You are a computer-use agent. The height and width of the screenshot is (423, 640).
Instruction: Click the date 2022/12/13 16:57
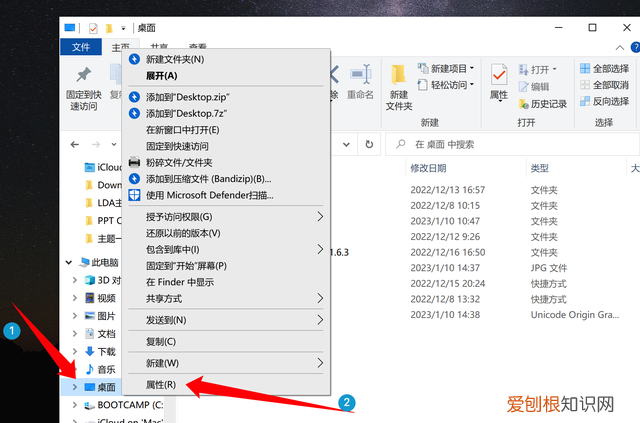(x=448, y=190)
